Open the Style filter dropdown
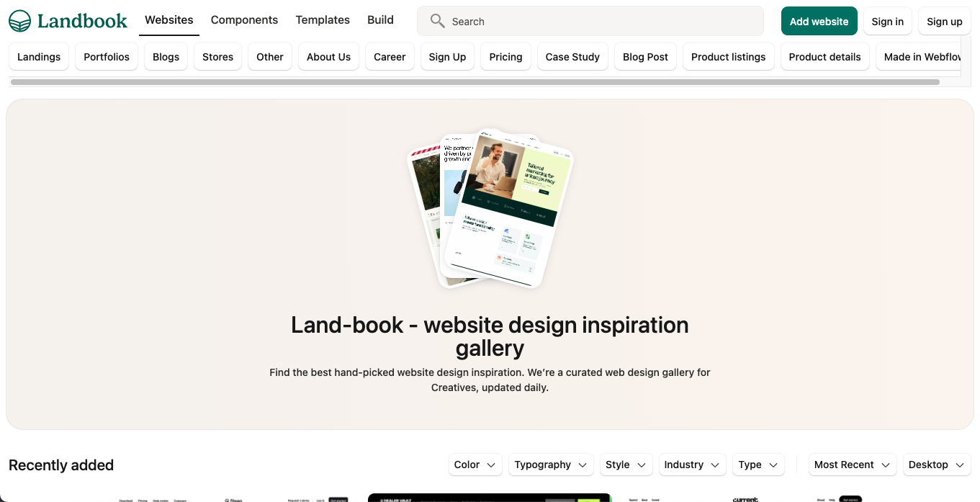Screen dimensions: 980x502 coord(626,465)
